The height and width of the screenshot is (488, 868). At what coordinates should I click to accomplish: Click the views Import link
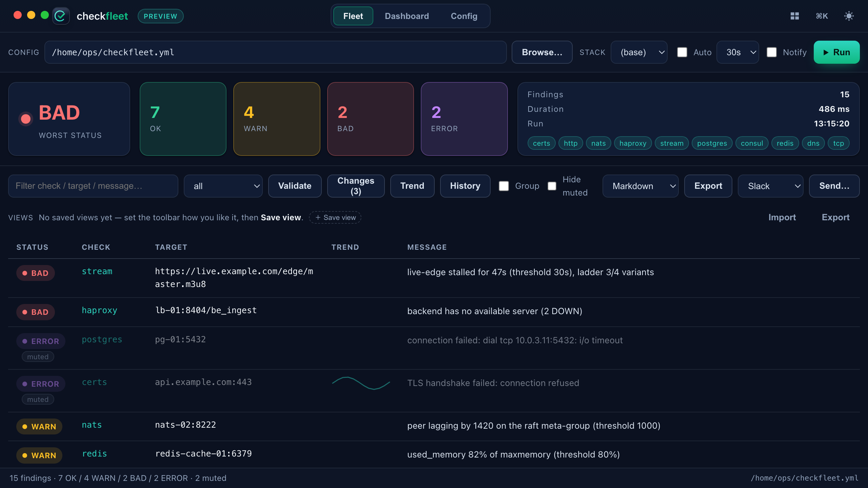tap(782, 217)
